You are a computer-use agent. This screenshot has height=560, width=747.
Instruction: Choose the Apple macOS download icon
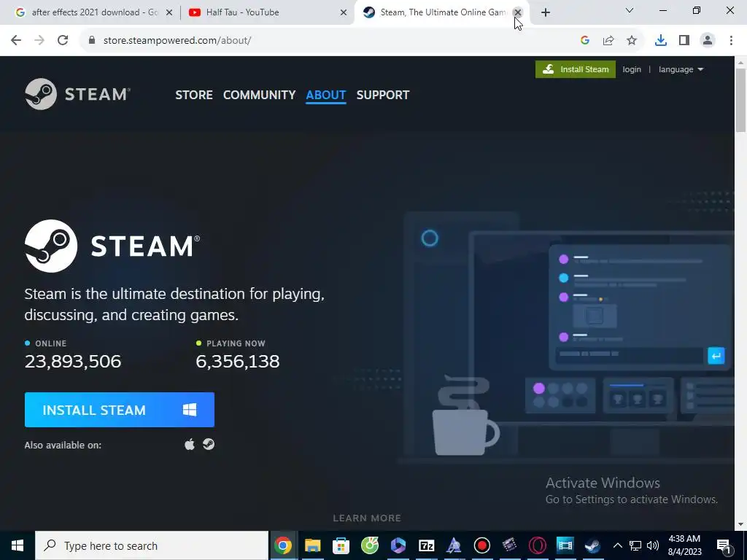pyautogui.click(x=190, y=444)
